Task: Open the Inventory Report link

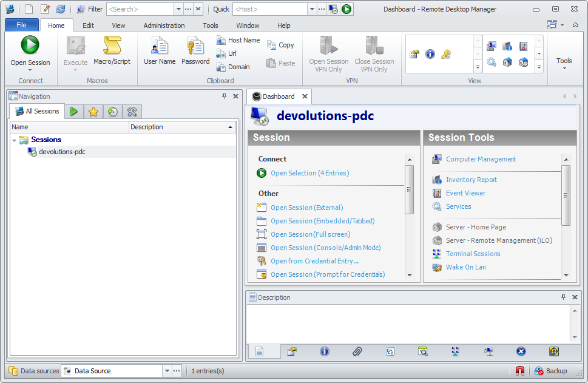Action: coord(471,180)
